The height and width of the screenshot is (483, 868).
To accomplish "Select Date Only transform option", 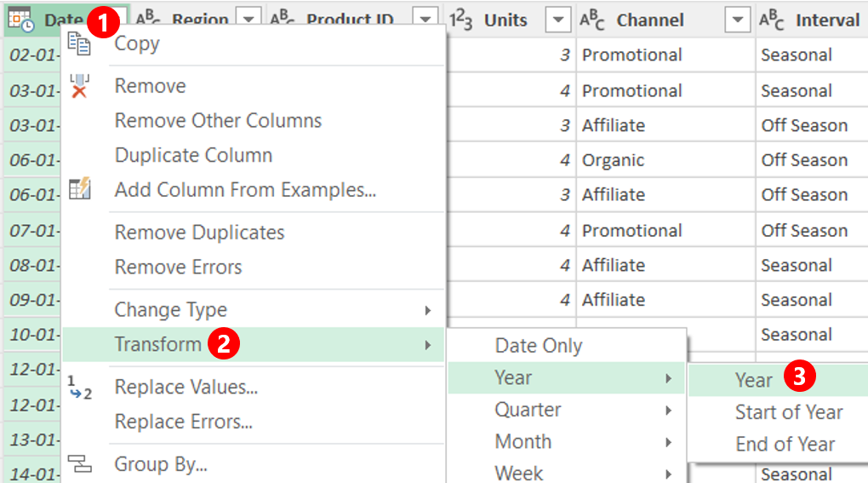I will [539, 346].
